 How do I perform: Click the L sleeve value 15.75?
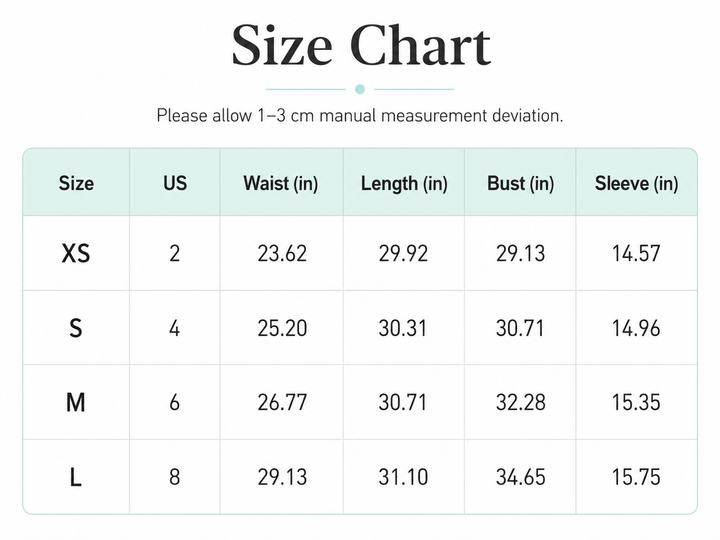[x=636, y=477]
